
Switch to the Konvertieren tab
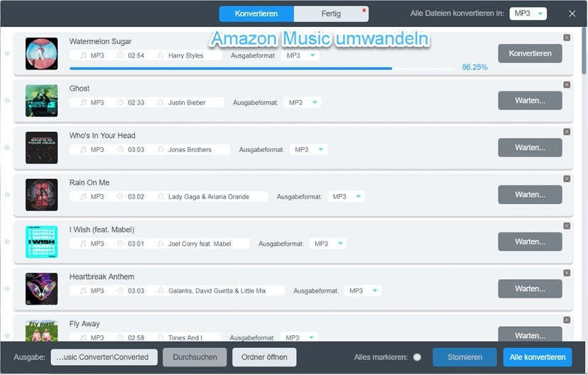coord(256,14)
